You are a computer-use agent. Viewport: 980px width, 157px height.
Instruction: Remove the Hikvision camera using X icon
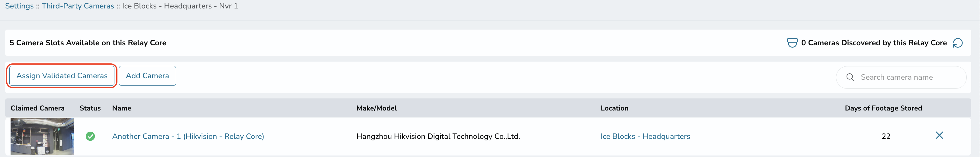[x=939, y=135]
